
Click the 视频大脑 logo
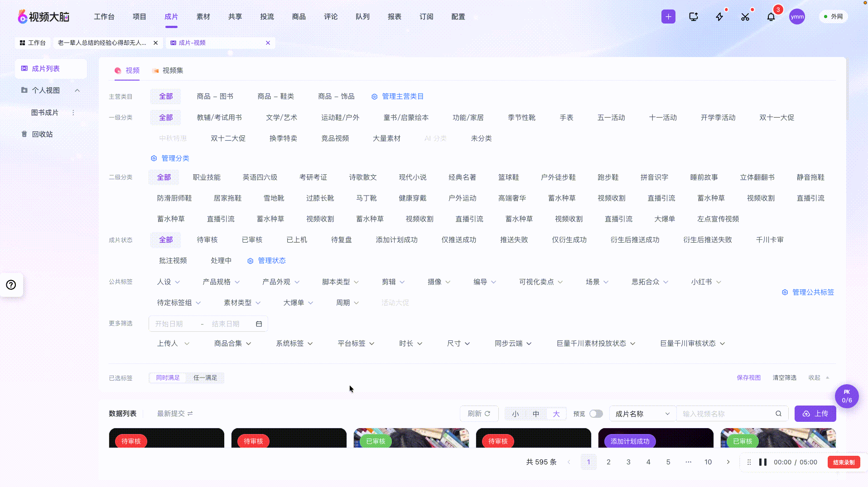tap(43, 17)
